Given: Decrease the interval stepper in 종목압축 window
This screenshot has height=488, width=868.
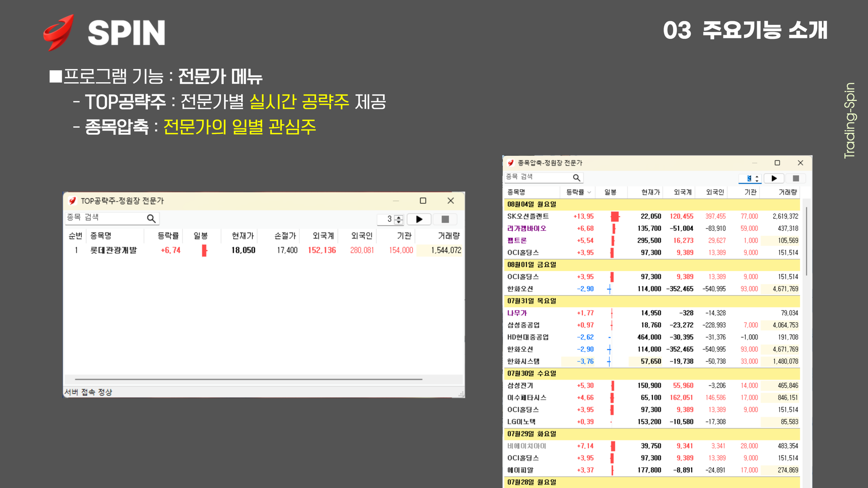Looking at the screenshot, I should click(x=757, y=181).
